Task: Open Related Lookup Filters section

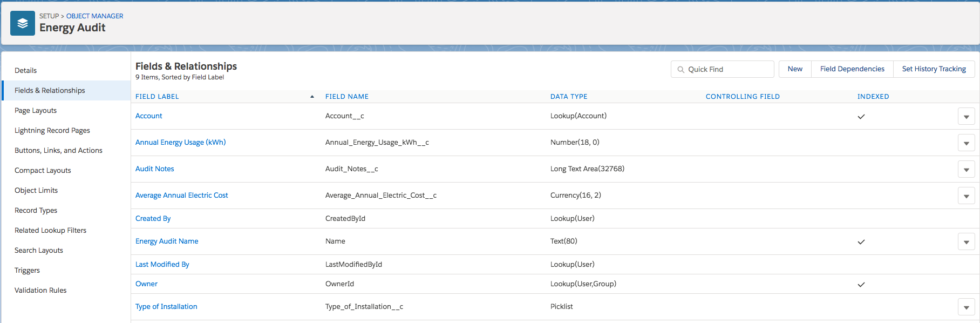Action: pos(50,230)
